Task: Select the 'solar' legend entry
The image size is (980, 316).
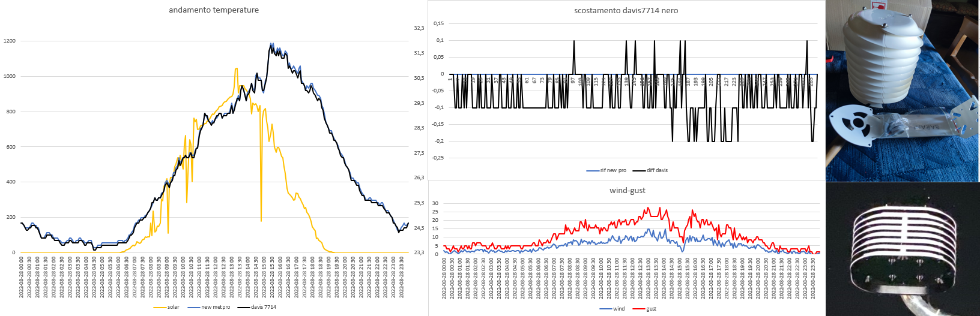Action: 173,307
